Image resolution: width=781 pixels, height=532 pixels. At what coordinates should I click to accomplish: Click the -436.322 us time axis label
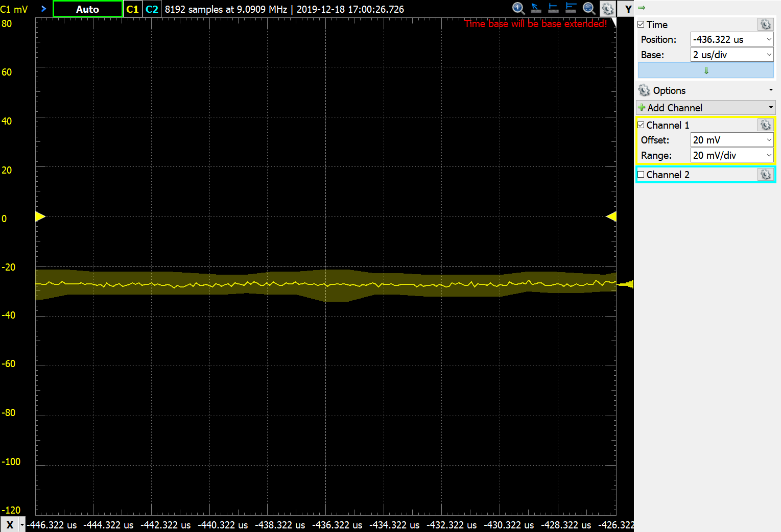[337, 525]
